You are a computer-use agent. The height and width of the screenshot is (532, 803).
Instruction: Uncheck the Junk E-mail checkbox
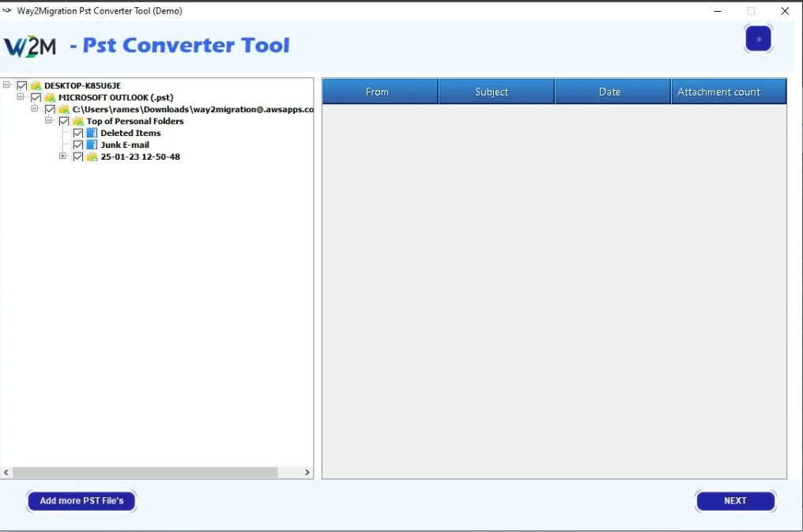point(77,145)
